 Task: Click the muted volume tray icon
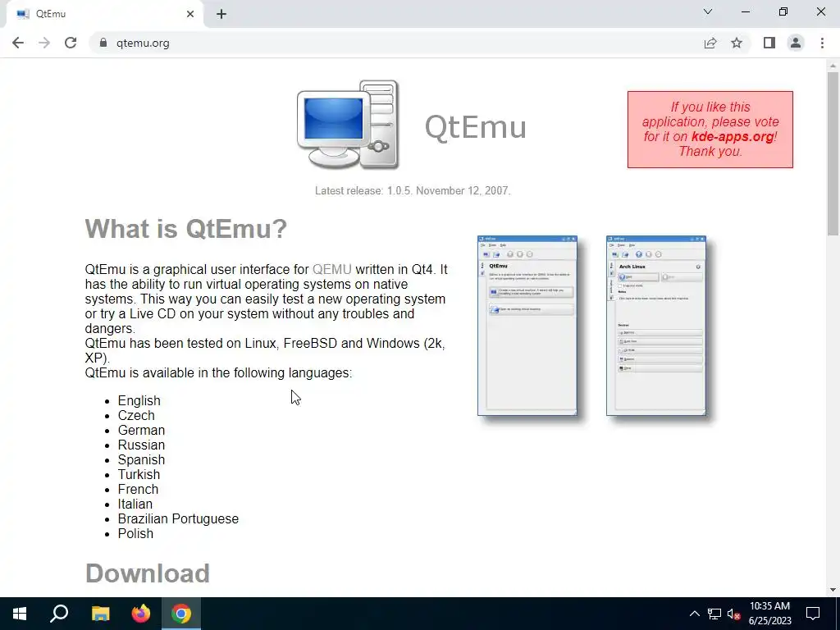734,614
